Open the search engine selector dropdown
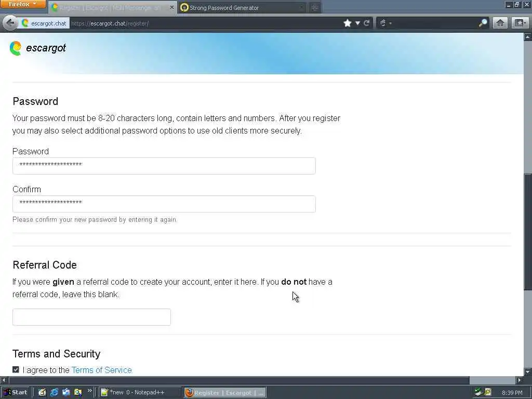 click(x=385, y=23)
